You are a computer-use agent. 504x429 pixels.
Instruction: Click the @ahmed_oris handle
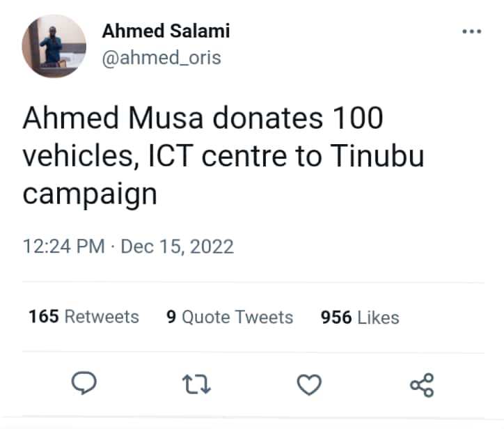point(162,58)
